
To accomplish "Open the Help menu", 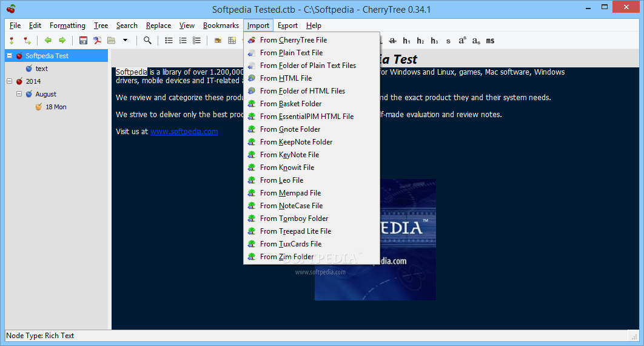I will (314, 25).
